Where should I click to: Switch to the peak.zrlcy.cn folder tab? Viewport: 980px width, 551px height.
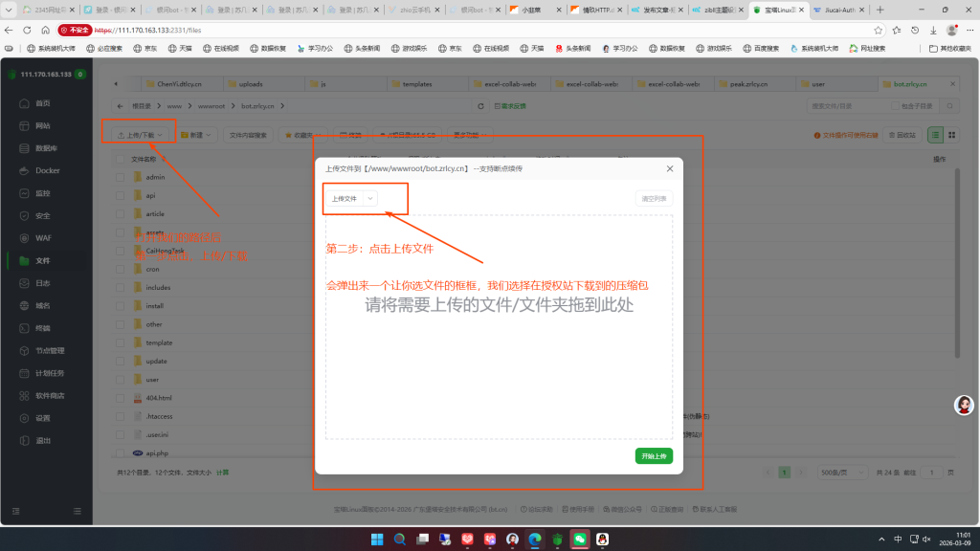[755, 84]
